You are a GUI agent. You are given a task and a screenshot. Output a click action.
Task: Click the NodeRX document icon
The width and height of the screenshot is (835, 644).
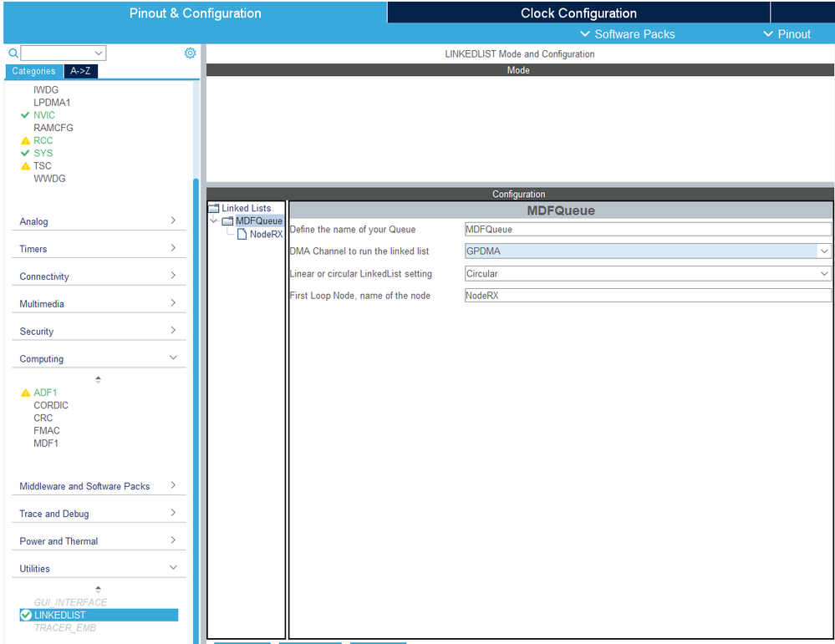point(242,234)
